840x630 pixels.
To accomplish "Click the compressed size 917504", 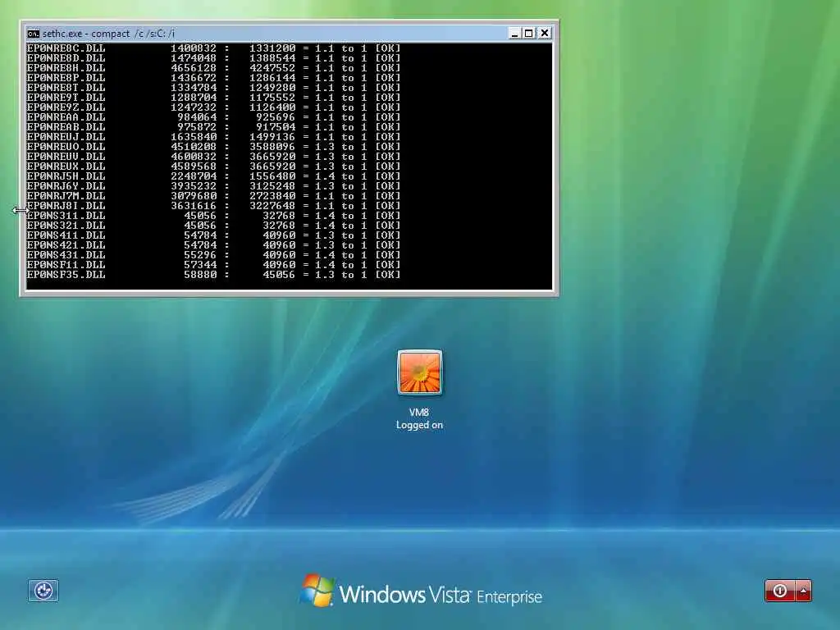I will 276,127.
